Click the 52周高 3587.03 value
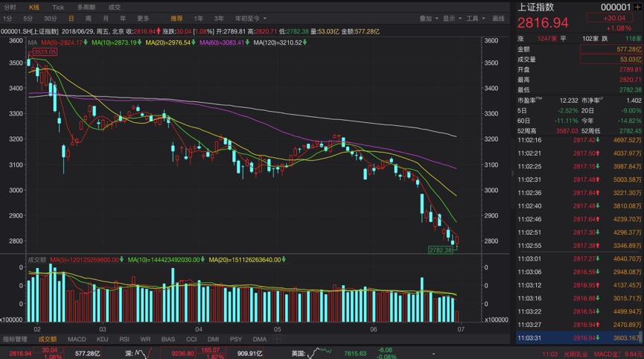644x359 pixels. (x=567, y=131)
